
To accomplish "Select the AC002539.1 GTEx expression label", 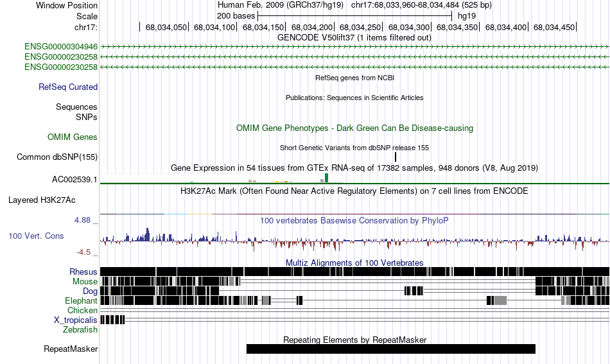I will click(74, 180).
